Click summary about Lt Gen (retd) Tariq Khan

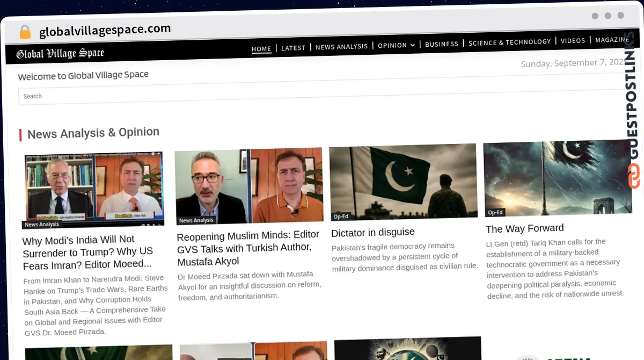click(555, 269)
